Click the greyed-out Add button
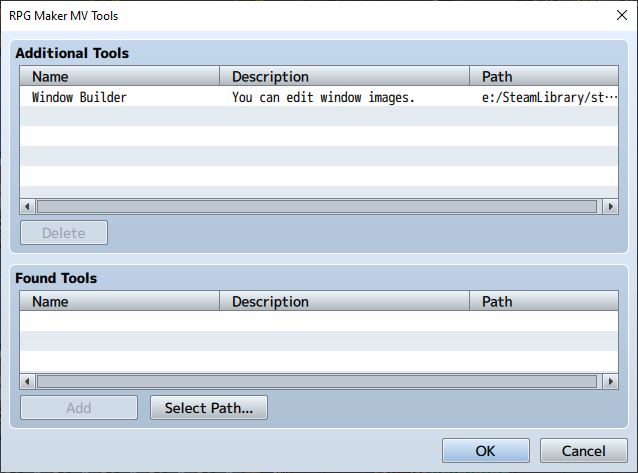The width and height of the screenshot is (638, 473). (79, 407)
